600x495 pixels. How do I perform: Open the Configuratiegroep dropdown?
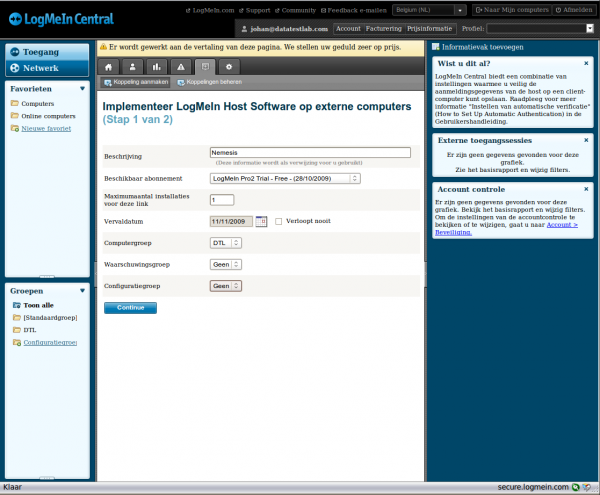tap(226, 286)
